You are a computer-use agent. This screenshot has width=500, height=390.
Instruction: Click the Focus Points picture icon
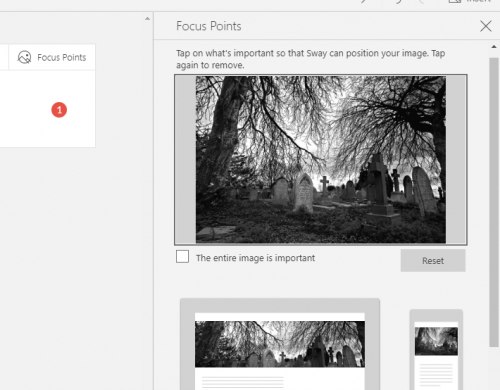[24, 57]
